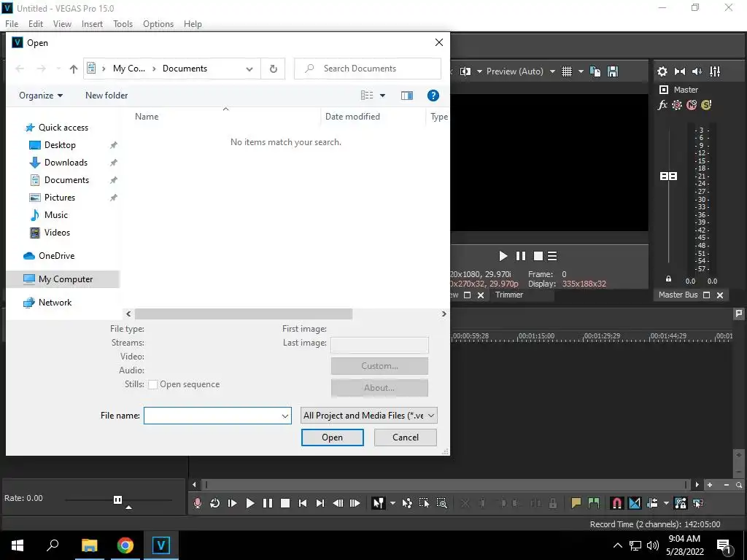The image size is (747, 560).
Task: Select the Selection Edit tool
Action: (424, 503)
